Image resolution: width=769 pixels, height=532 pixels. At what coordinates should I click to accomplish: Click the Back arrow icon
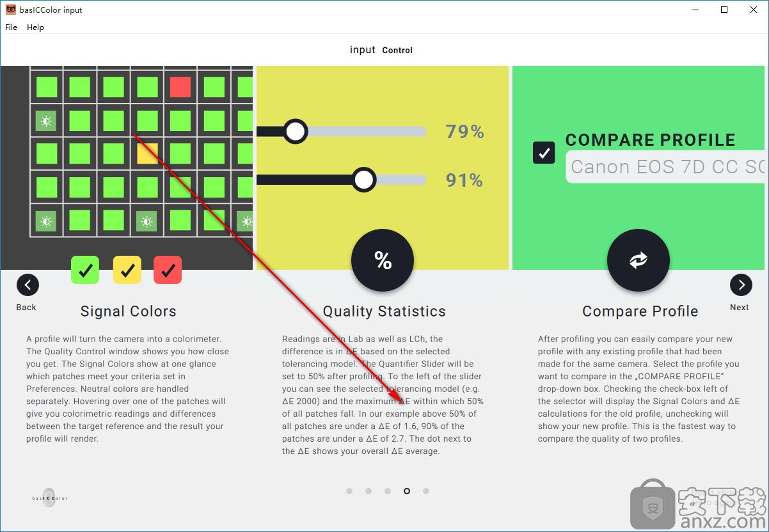click(28, 285)
